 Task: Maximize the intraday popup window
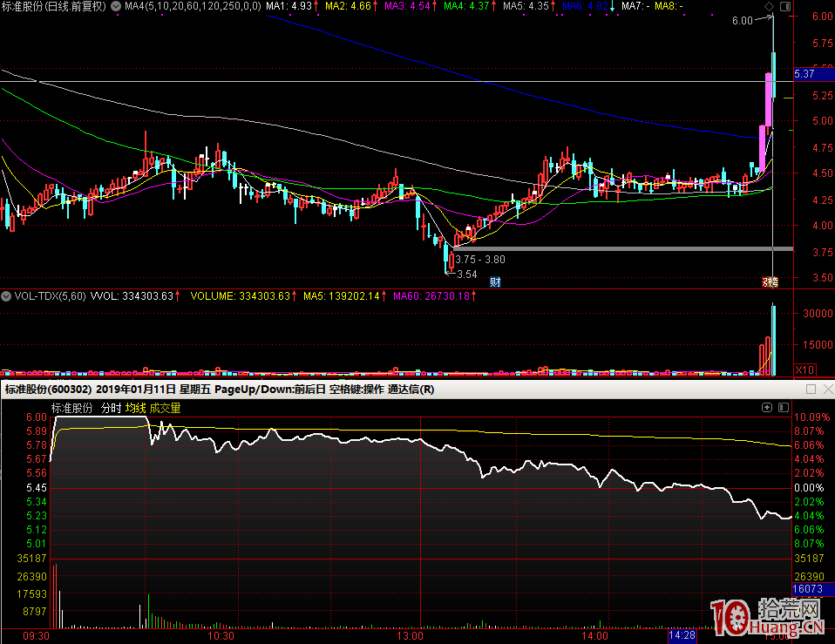coord(811,389)
